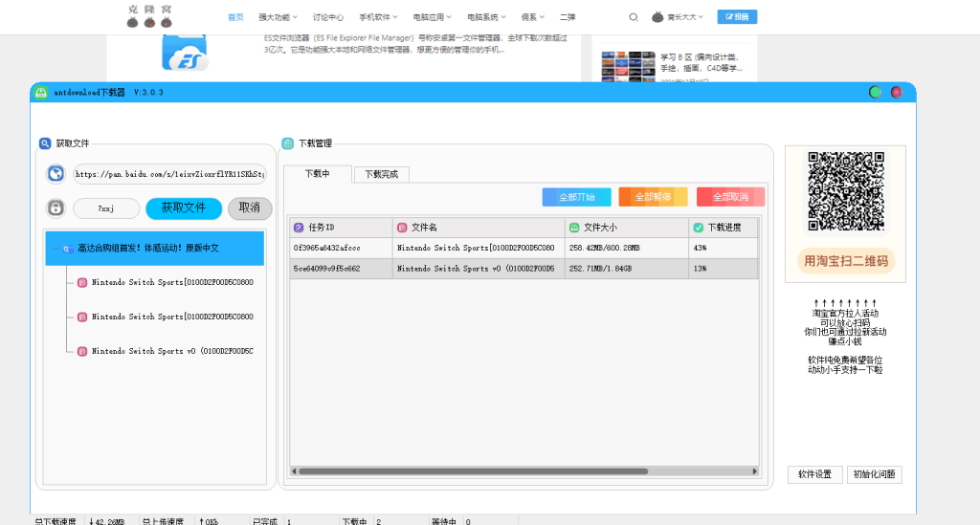Click the 42.26MB download speed status entry
The width and height of the screenshot is (980, 525).
tap(107, 521)
